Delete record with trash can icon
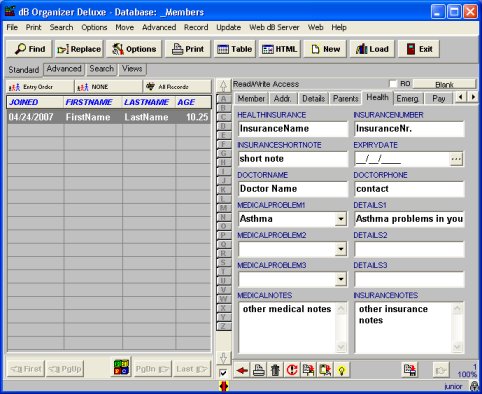Screen dimensions: 482x394 (275, 370)
